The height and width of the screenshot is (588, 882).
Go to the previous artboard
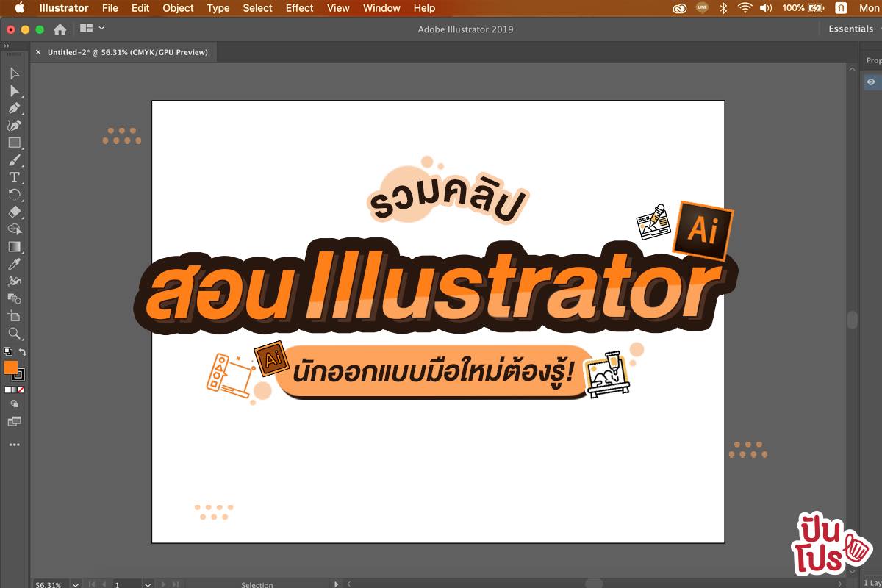coord(103,584)
